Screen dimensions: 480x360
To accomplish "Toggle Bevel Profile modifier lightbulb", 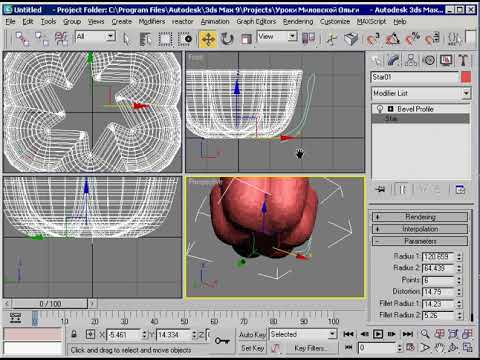I will (380, 109).
